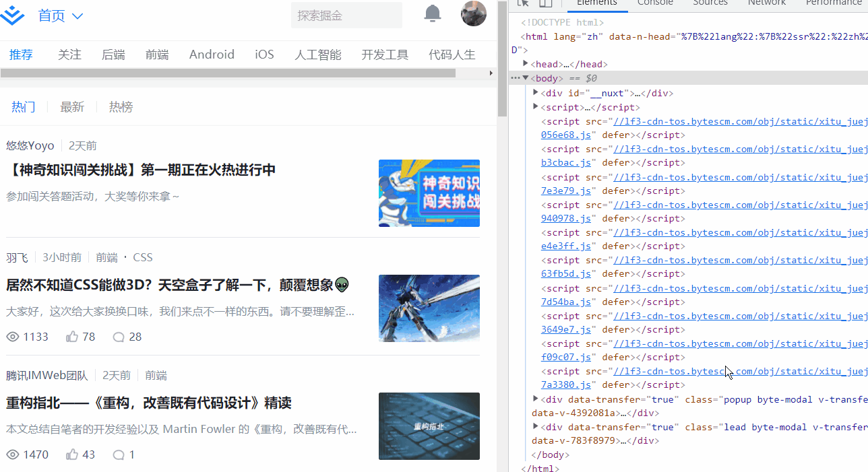The image size is (868, 472).
Task: Switch to the Performance DevTools tab
Action: [834, 3]
